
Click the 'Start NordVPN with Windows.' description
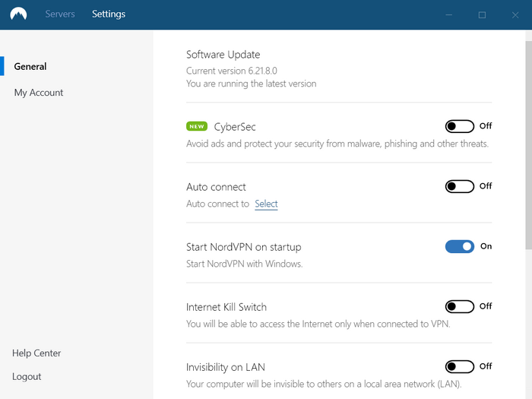pos(244,264)
